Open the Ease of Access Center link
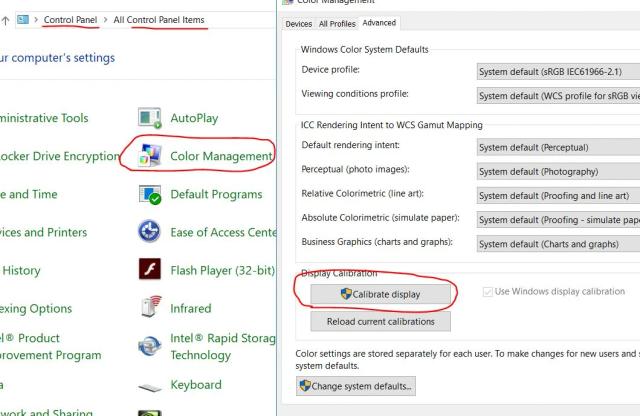 pyautogui.click(x=223, y=232)
